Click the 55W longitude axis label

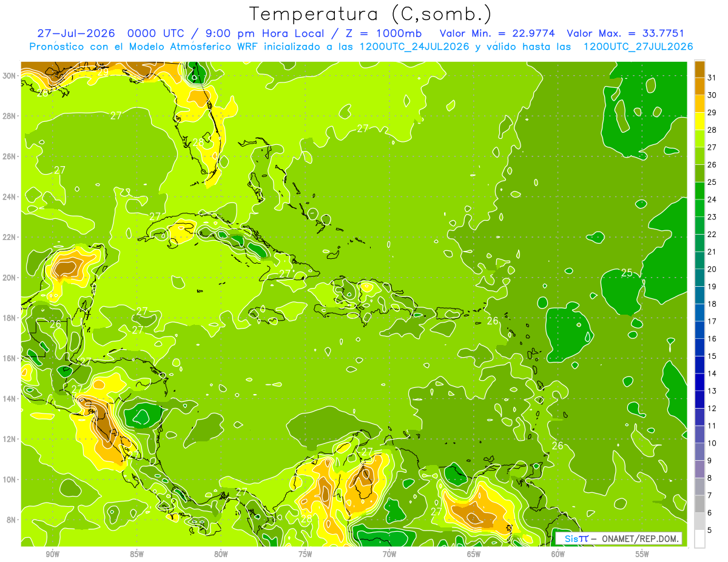642,554
